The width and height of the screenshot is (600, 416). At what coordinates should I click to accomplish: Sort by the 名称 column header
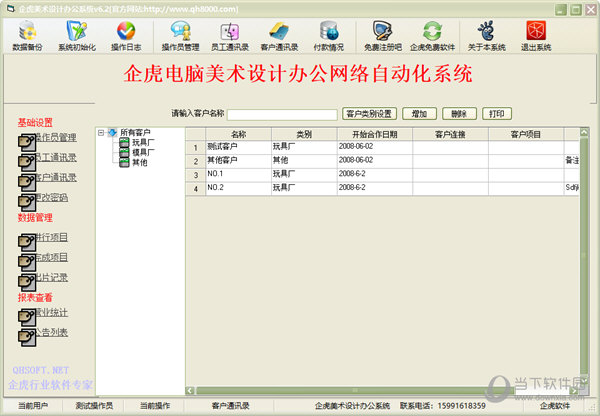click(238, 134)
